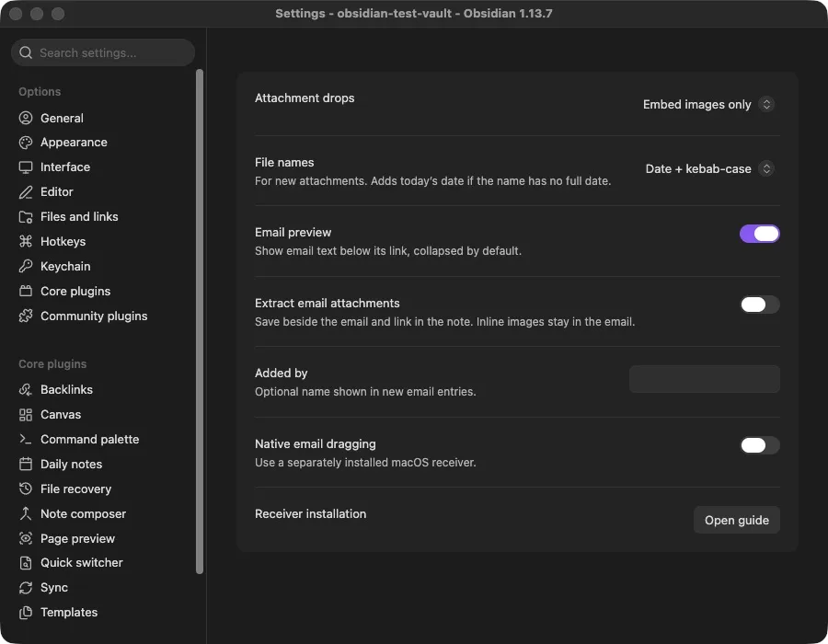Open the File names format dropdown
Viewport: 828px width, 644px height.
tap(709, 169)
